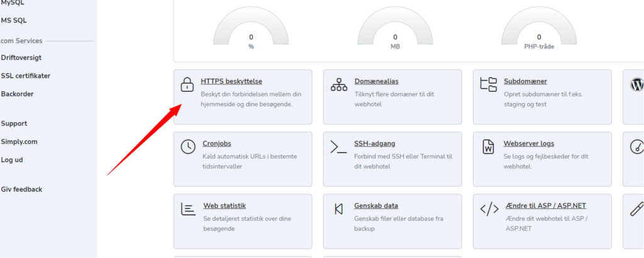
Task: Click Log ud in the sidebar
Action: (12, 160)
